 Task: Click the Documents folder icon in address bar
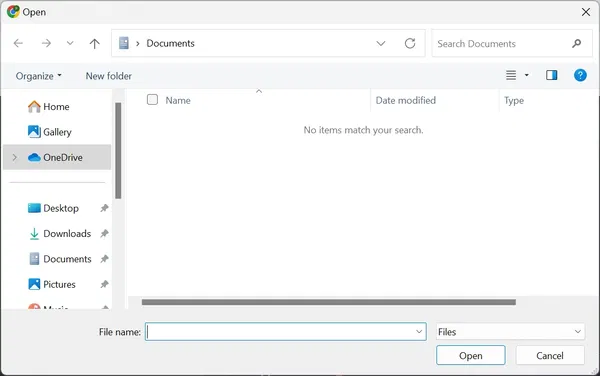124,43
